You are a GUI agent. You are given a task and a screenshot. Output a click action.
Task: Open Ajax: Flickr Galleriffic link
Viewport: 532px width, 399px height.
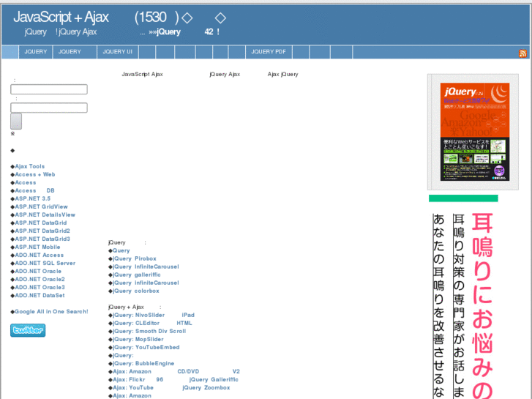[x=176, y=380]
